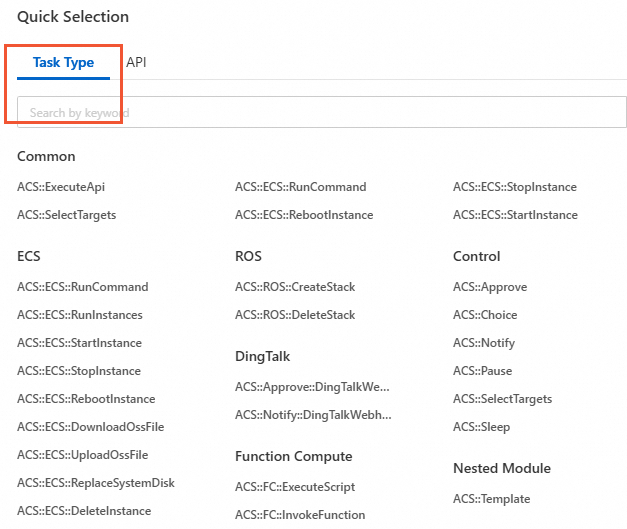Select ACS::ECS::DownloadOssFile task
This screenshot has height=529, width=627.
pyautogui.click(x=90, y=427)
